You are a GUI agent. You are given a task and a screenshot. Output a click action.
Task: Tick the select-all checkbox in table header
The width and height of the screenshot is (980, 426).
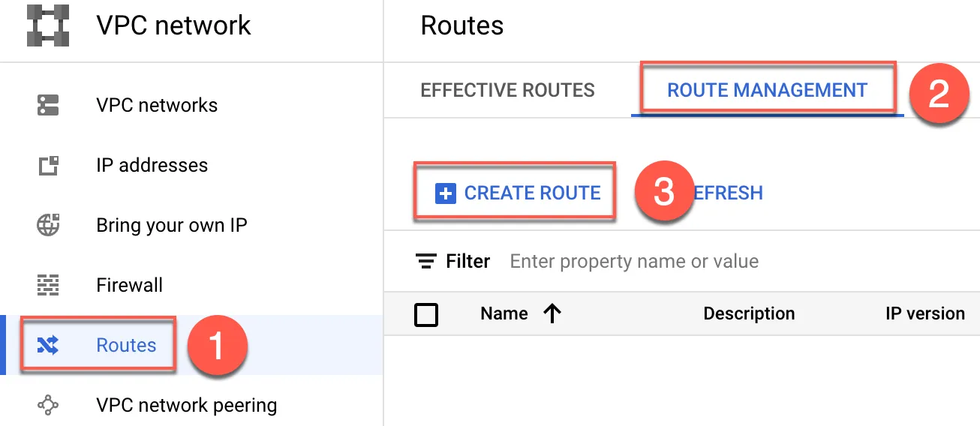(x=426, y=313)
